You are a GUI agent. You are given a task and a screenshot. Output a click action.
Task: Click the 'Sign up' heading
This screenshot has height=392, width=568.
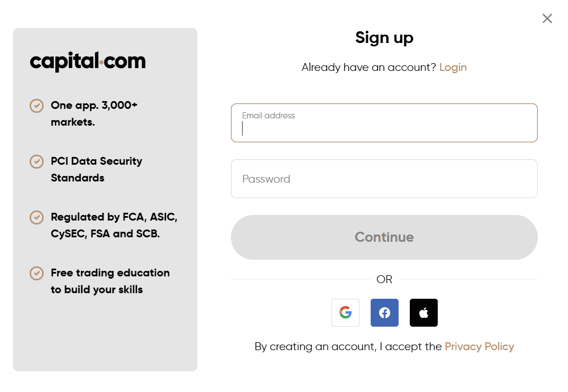384,37
